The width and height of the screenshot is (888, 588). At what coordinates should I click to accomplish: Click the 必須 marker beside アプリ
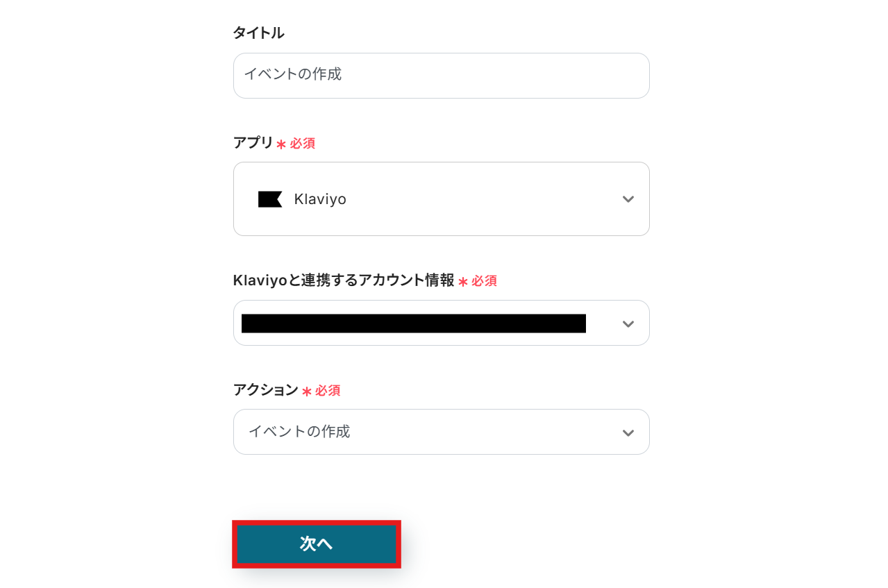coord(303,144)
